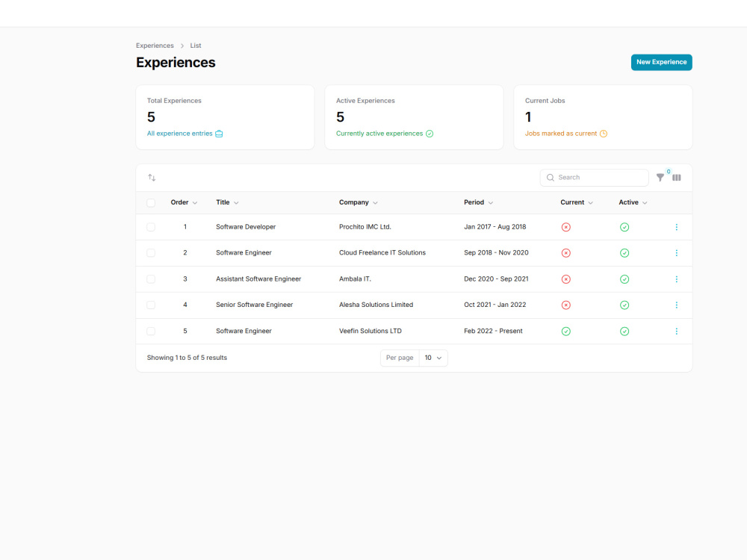Tick the select-all checkbox in table header
This screenshot has width=747, height=560.
pos(151,203)
